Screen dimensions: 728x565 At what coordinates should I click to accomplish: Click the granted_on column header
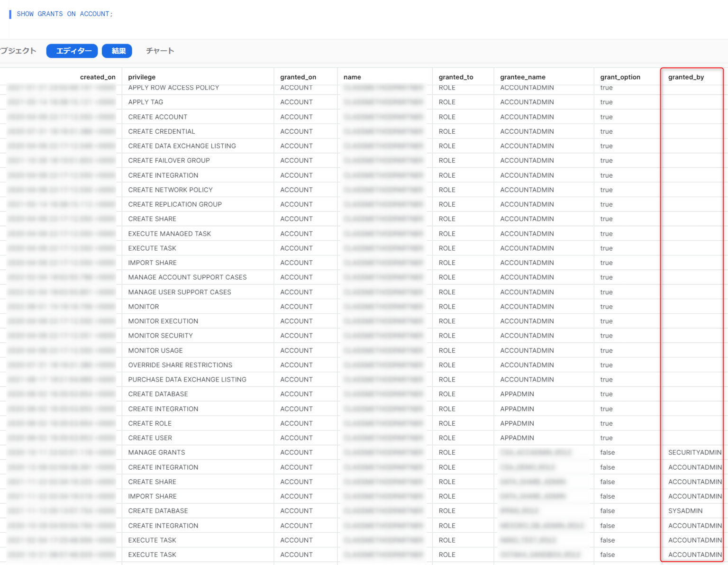click(x=298, y=77)
